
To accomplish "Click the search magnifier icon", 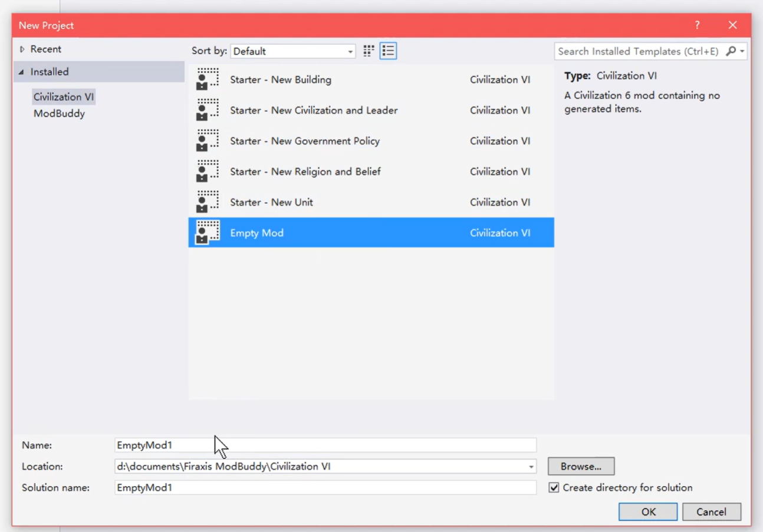I will [x=731, y=51].
